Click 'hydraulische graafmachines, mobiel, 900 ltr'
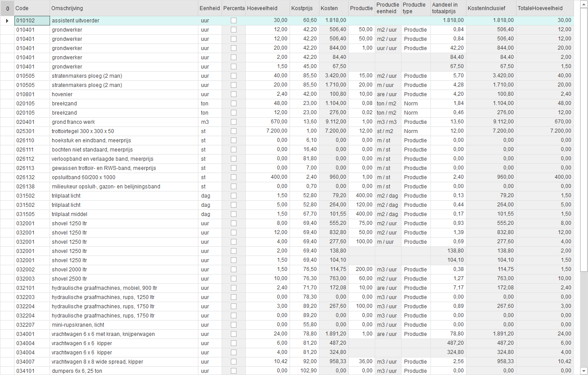 [x=124, y=288]
